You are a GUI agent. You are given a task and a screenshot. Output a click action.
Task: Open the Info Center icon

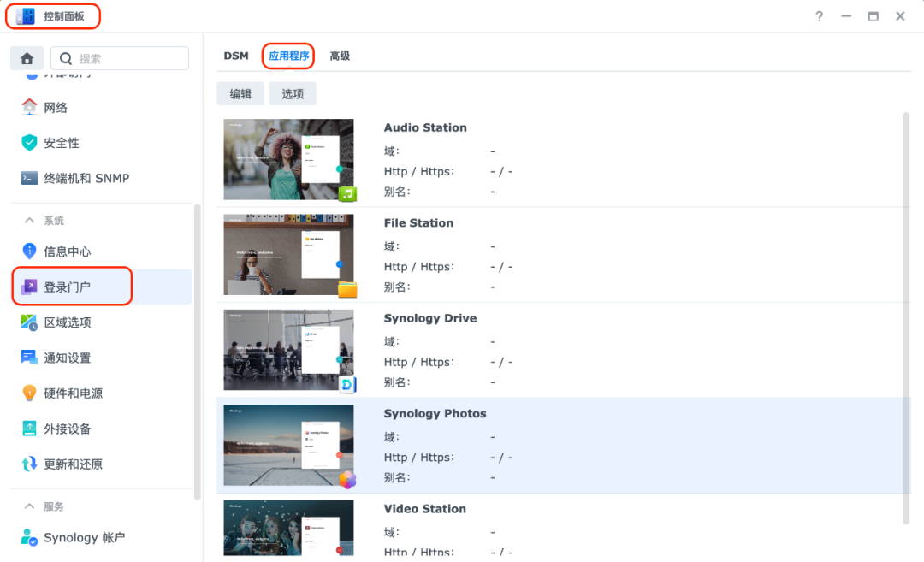[x=30, y=251]
